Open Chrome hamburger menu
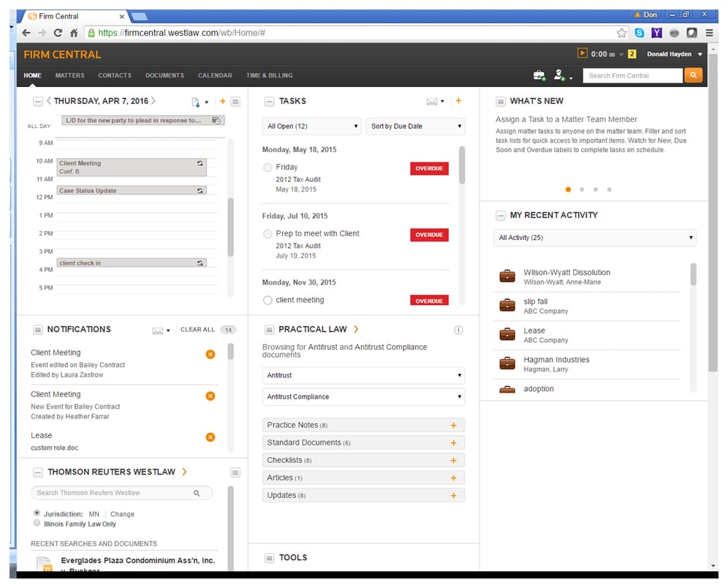728x588 pixels. click(x=709, y=33)
